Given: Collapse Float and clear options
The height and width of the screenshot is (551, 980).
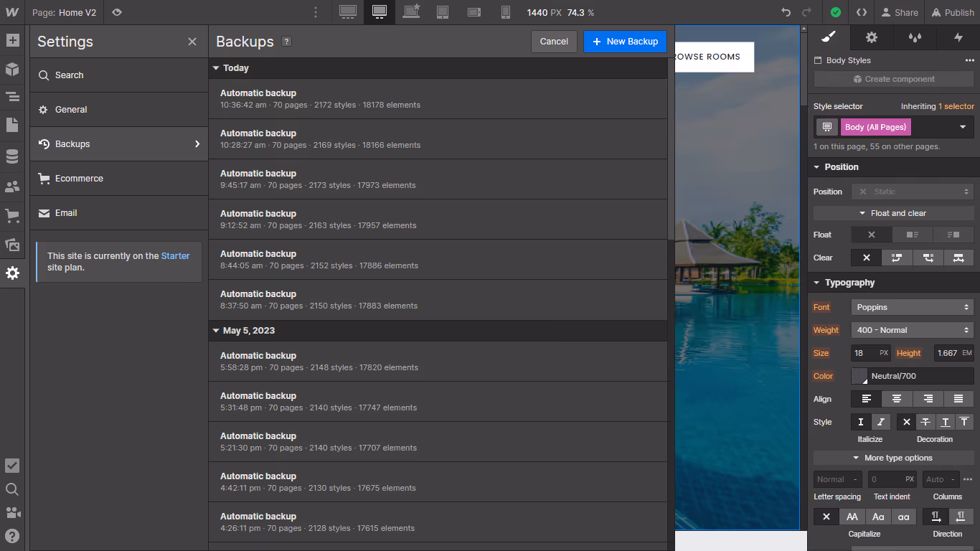Looking at the screenshot, I should [894, 213].
